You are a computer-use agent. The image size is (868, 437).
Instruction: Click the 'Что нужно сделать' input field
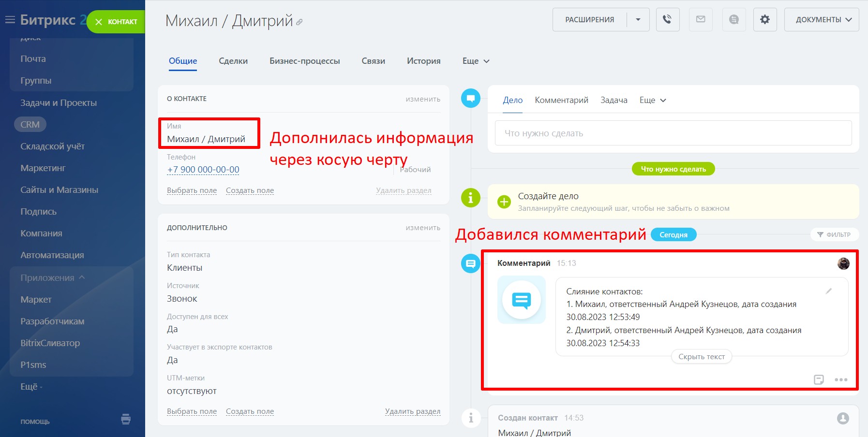tap(673, 133)
